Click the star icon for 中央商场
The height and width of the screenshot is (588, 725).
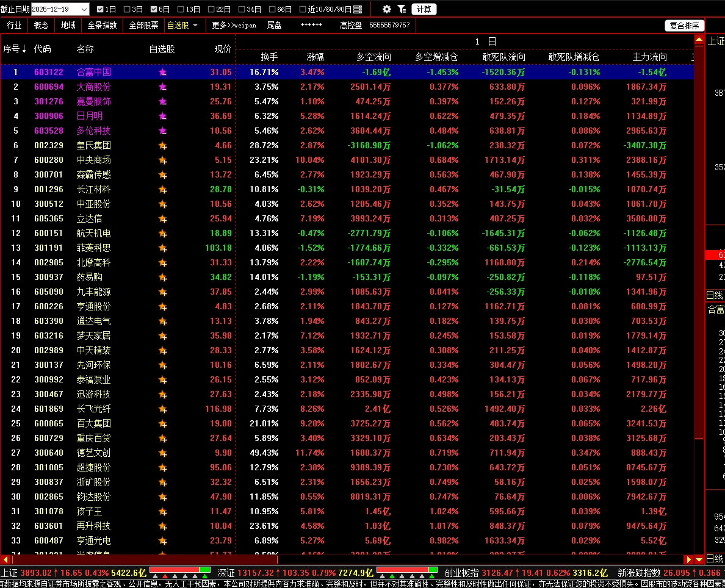pos(162,160)
